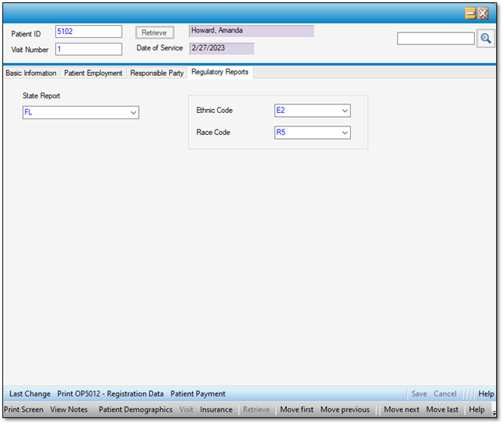504x425 pixels.
Task: Select the Responsible Party tab
Action: (156, 73)
